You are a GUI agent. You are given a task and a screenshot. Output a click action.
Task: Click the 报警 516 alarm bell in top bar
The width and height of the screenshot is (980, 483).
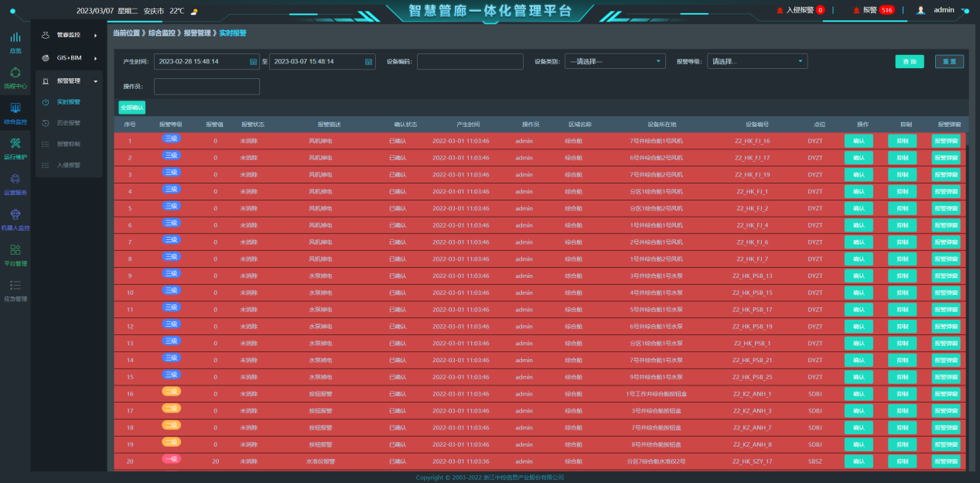click(x=856, y=10)
